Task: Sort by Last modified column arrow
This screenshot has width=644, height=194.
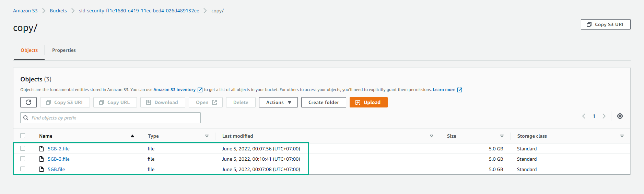Action: point(432,136)
